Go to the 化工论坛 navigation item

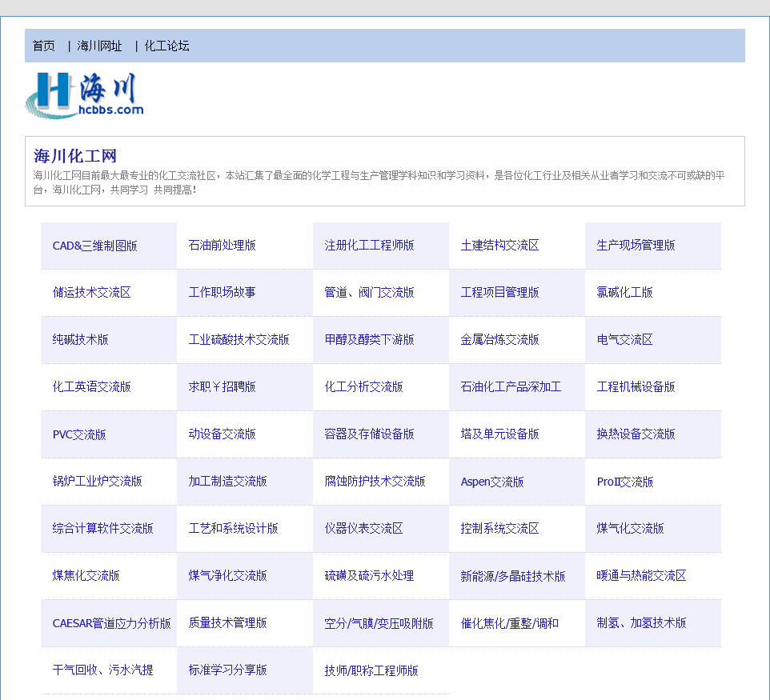(x=166, y=46)
